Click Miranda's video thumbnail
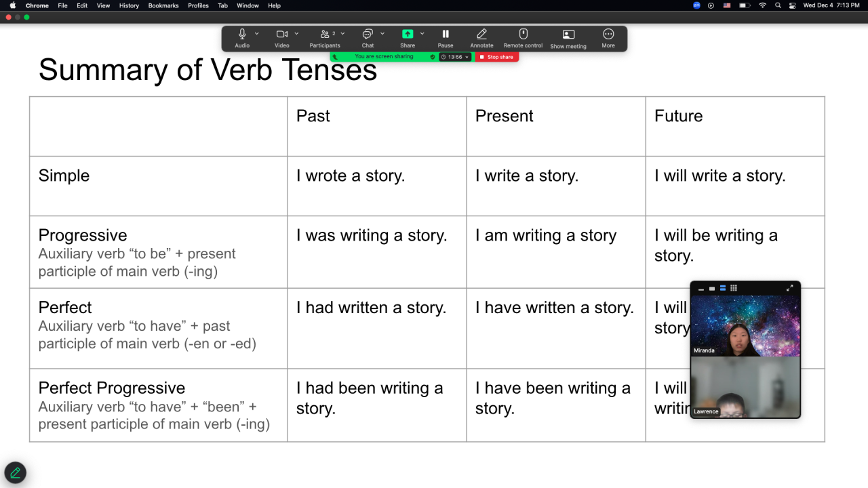 tap(745, 325)
